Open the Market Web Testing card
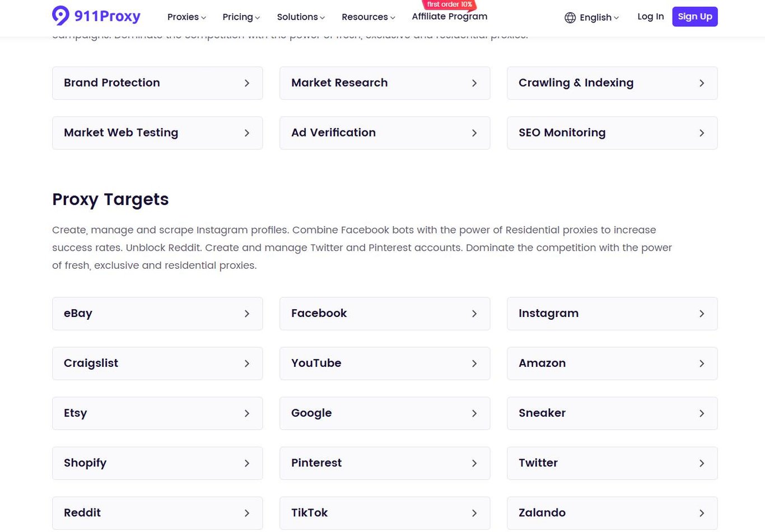This screenshot has width=765, height=532. (x=157, y=133)
